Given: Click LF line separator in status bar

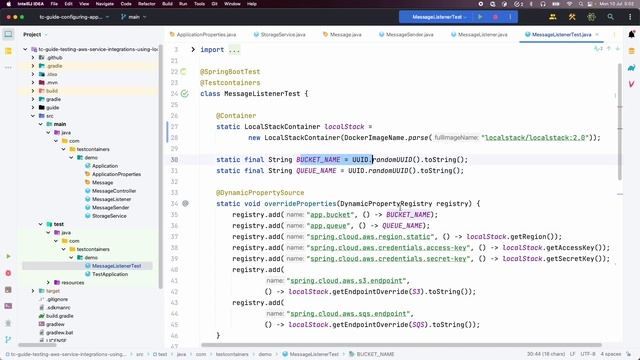Looking at the screenshot, I should (572, 354).
